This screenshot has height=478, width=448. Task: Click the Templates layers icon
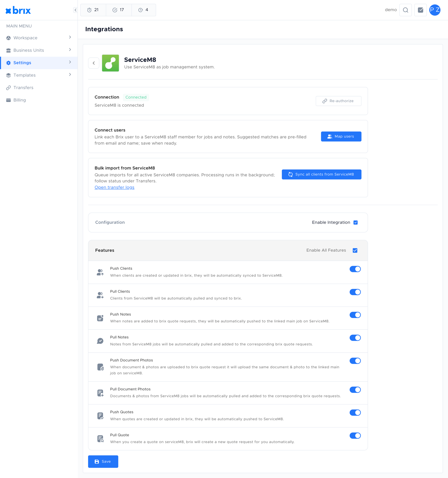pyautogui.click(x=8, y=75)
